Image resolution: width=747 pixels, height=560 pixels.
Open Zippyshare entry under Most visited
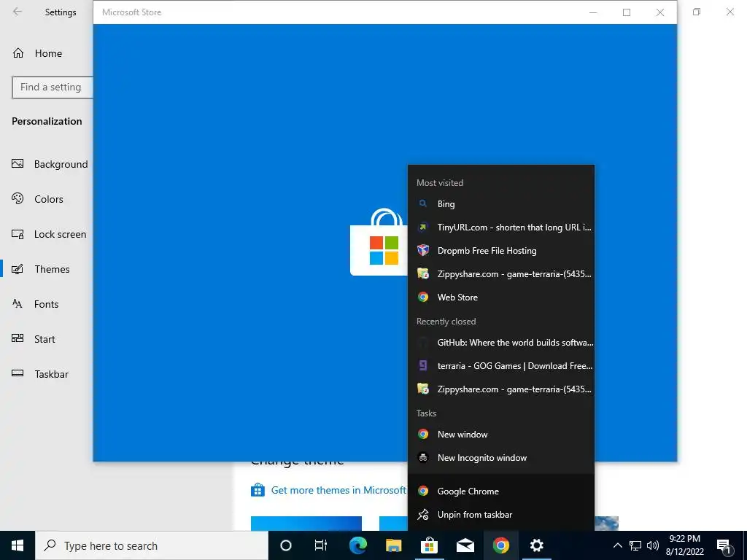(x=500, y=274)
